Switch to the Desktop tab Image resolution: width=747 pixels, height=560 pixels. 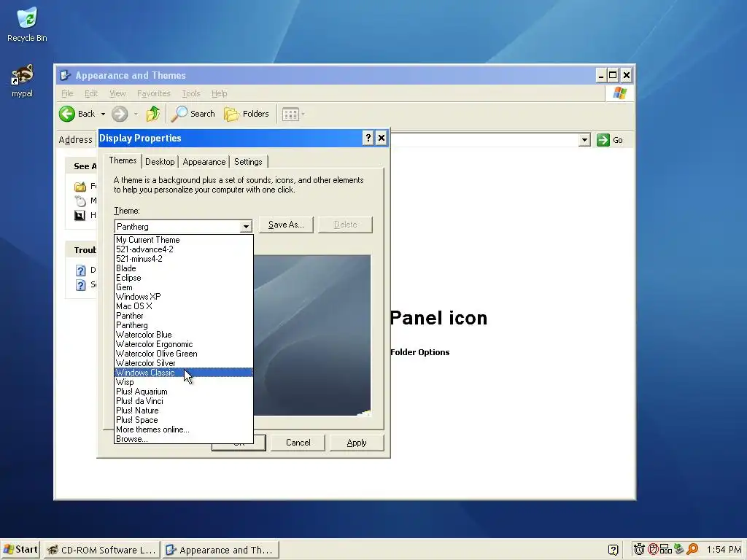160,162
